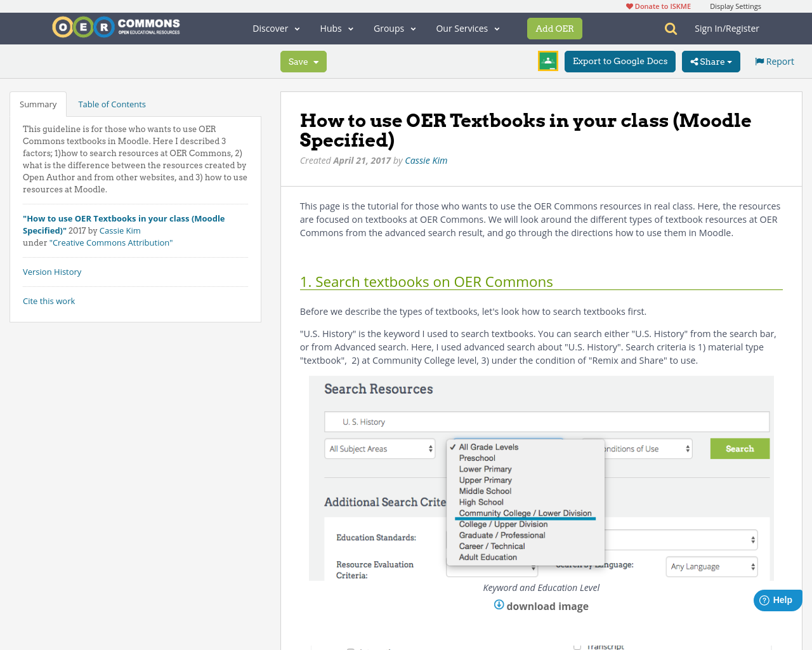Click the download image arrow icon
Image resolution: width=812 pixels, height=650 pixels.
(498, 604)
